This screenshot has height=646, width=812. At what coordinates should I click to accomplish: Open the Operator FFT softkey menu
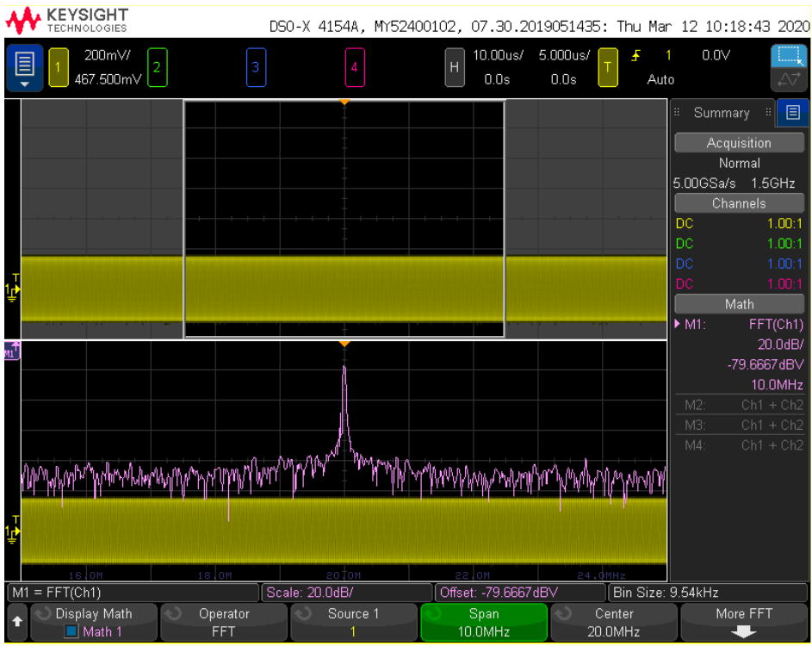224,622
